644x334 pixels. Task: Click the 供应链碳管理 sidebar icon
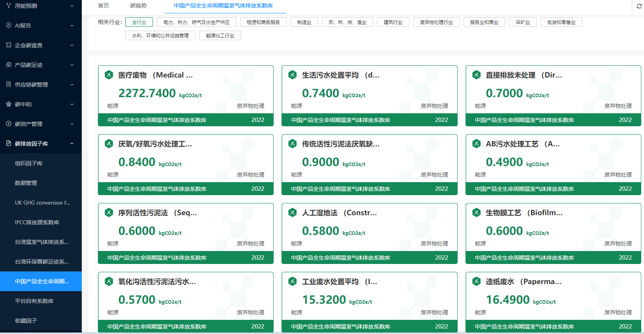coord(9,85)
